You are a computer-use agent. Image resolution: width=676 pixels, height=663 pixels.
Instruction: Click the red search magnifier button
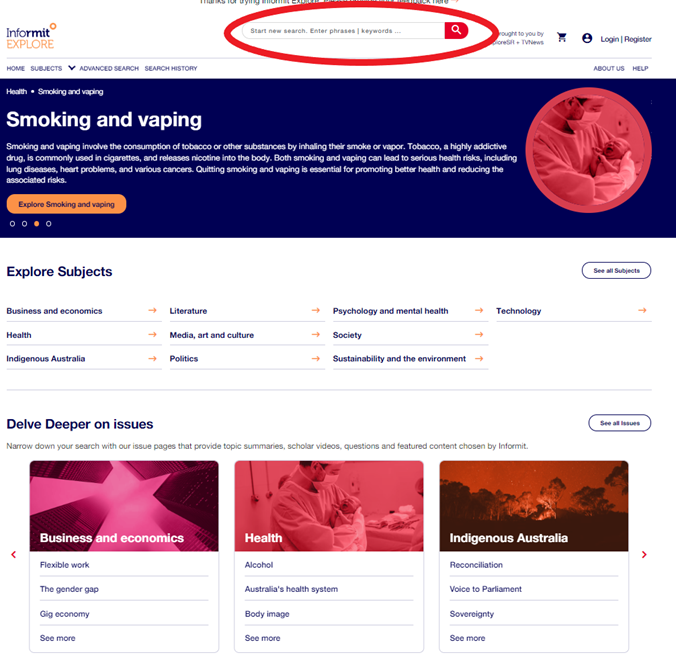456,31
